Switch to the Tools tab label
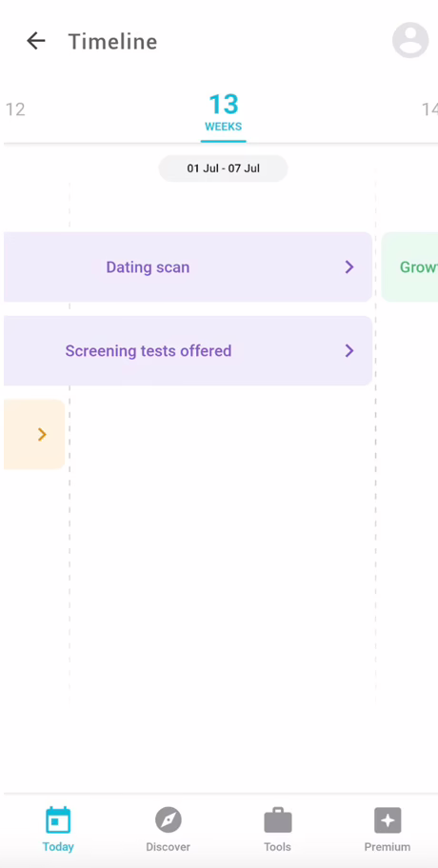Screen dimensions: 438x868 click(277, 847)
